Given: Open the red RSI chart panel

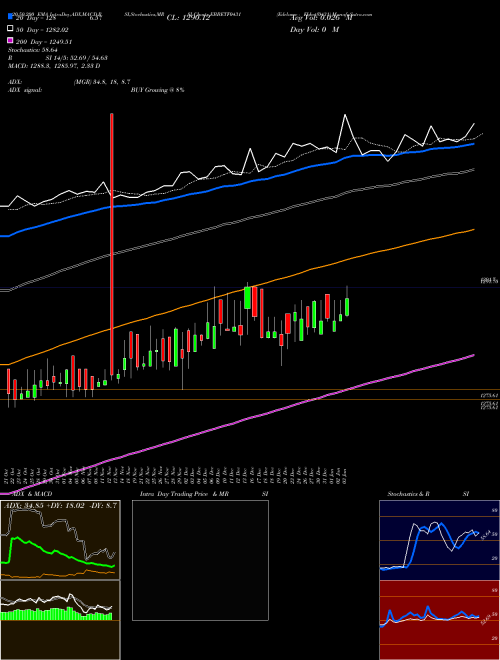Looking at the screenshot, I should point(439,620).
